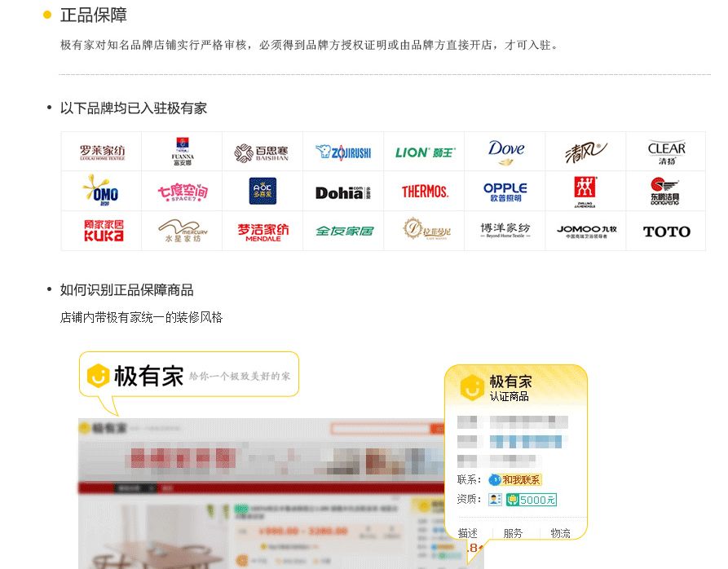Click the 罗莱家纺 brand logo

tap(102, 152)
